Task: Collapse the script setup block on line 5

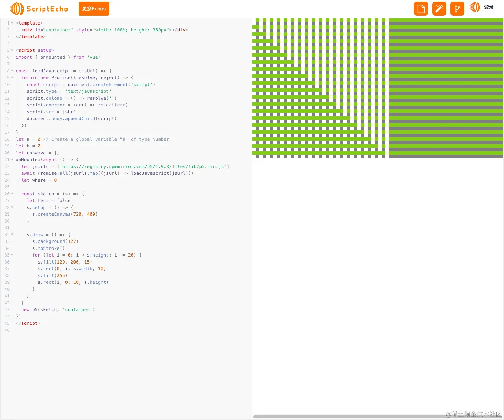Action: pos(12,50)
